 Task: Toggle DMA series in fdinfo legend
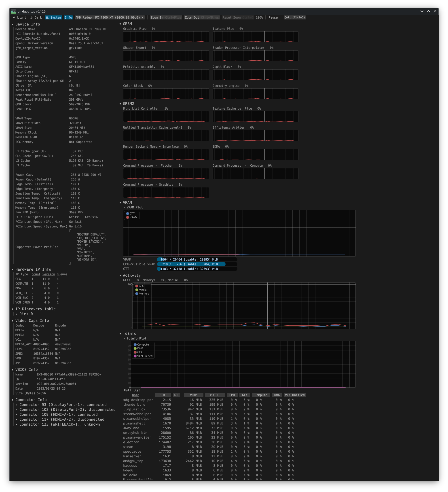point(139,348)
